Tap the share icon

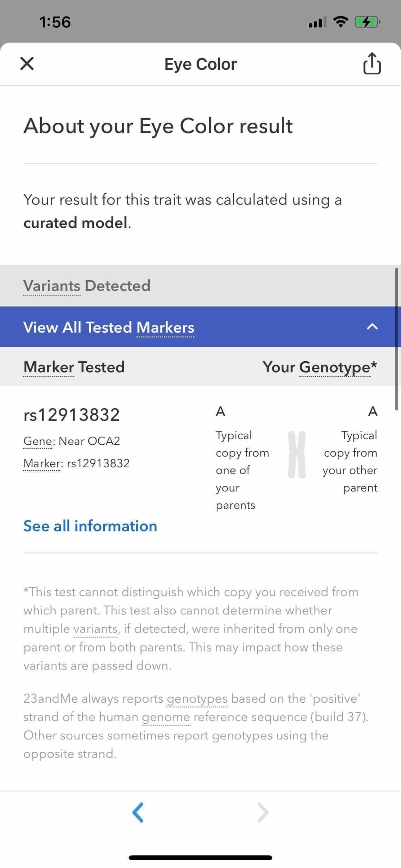coord(372,63)
